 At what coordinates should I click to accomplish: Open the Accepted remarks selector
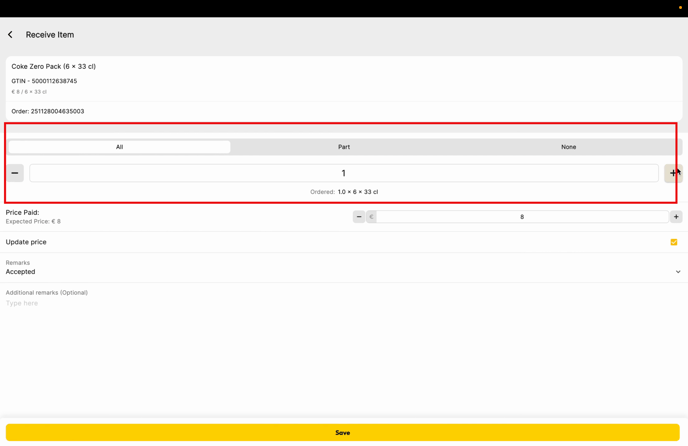21,272
